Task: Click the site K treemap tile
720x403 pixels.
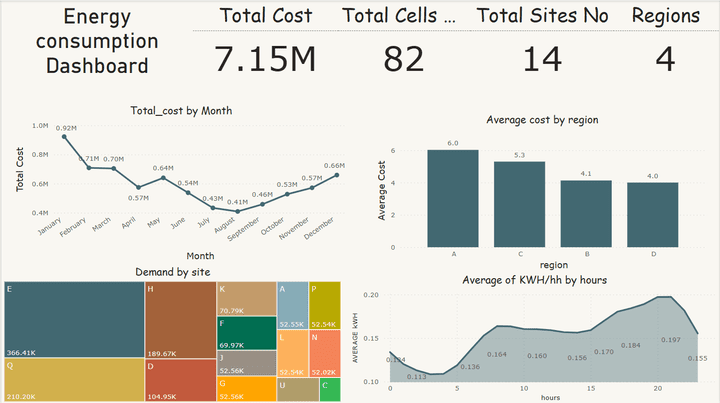Action: (x=247, y=298)
